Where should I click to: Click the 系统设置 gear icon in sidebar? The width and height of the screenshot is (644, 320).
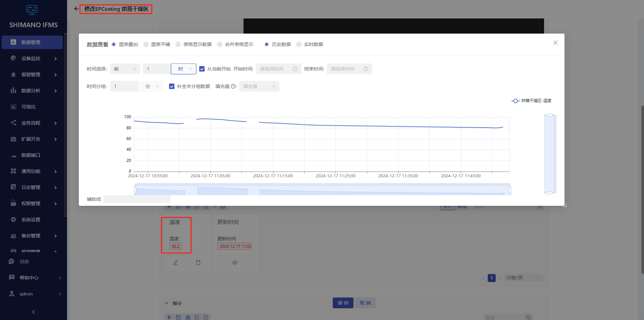pos(13,220)
